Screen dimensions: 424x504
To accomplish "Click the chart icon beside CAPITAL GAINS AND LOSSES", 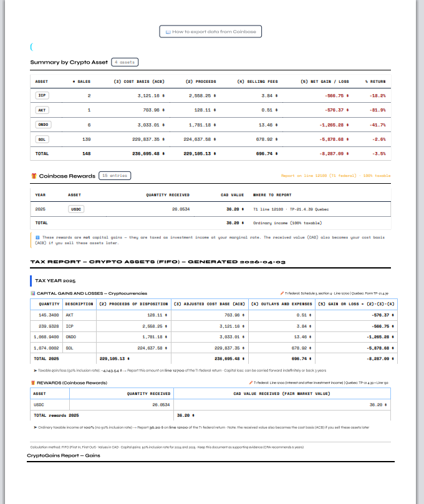I will point(32,293).
